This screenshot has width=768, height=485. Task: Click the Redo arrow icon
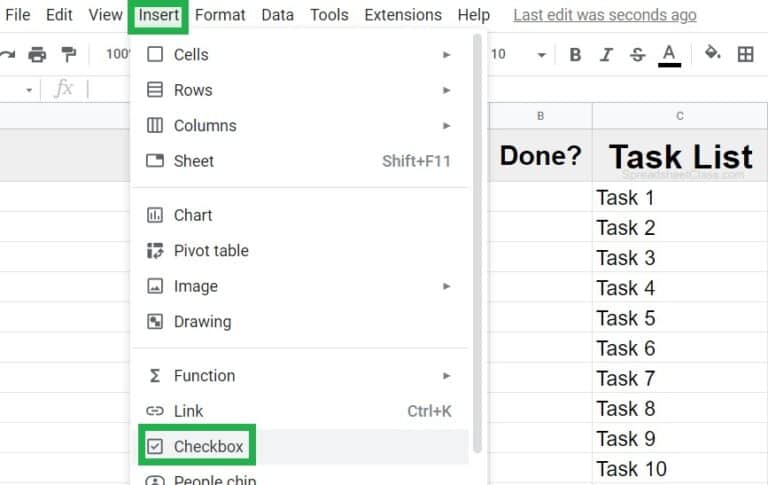(7, 54)
